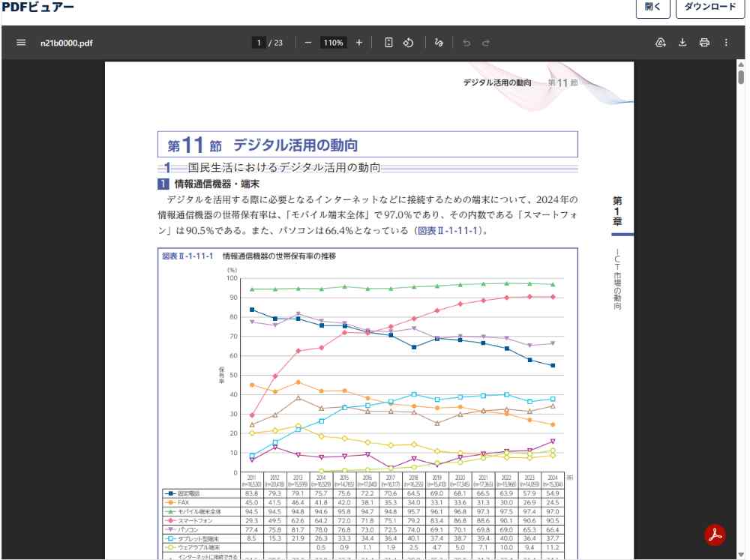750x560 pixels.
Task: Toggle the fit to page icon
Action: [388, 43]
